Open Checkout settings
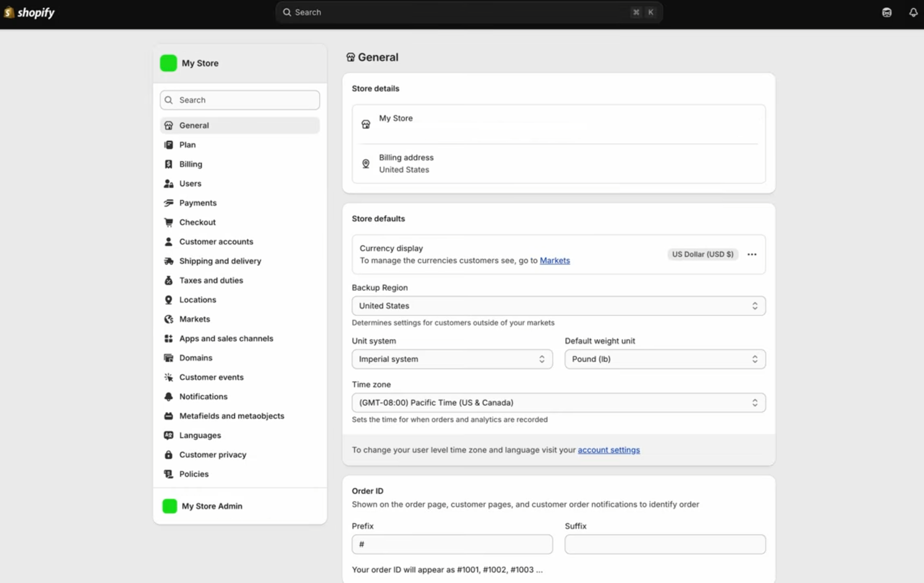The width and height of the screenshot is (924, 583). [x=240, y=222]
